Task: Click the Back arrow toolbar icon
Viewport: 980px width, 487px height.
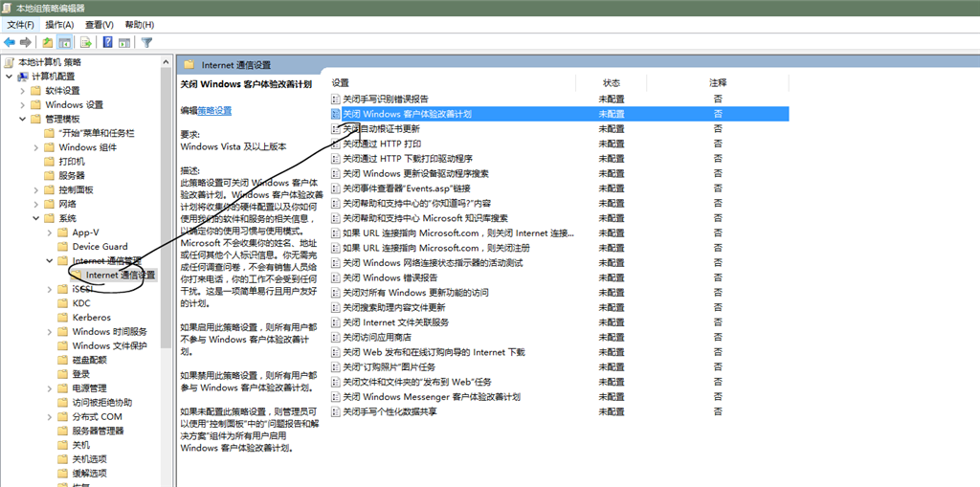Action: click(10, 42)
